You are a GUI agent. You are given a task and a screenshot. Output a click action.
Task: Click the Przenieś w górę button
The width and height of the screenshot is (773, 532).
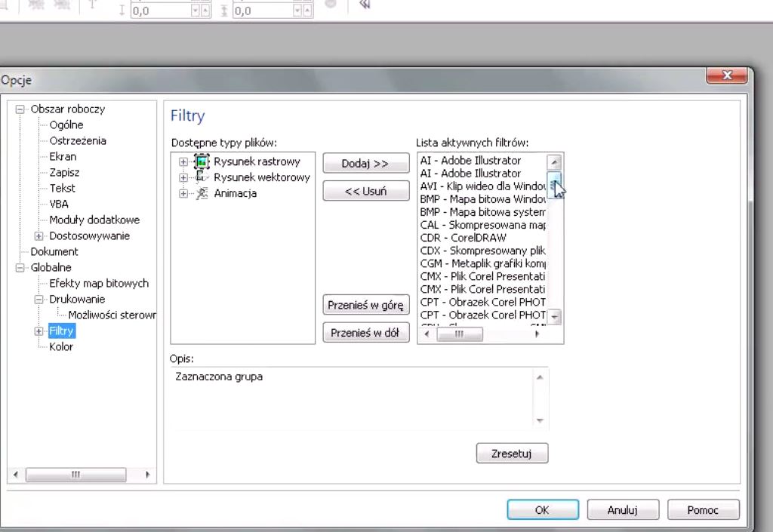point(366,306)
